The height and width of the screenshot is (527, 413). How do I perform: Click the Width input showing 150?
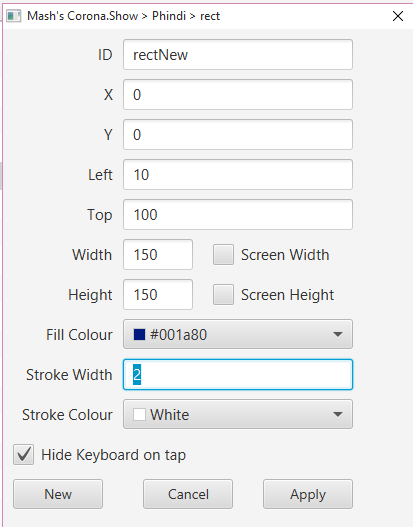pyautogui.click(x=158, y=254)
